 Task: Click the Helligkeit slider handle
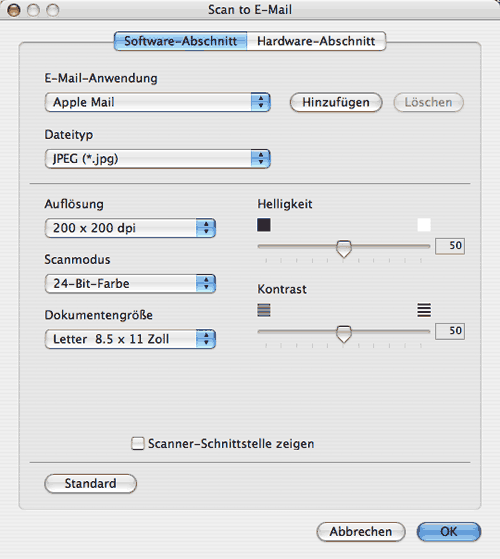(344, 248)
